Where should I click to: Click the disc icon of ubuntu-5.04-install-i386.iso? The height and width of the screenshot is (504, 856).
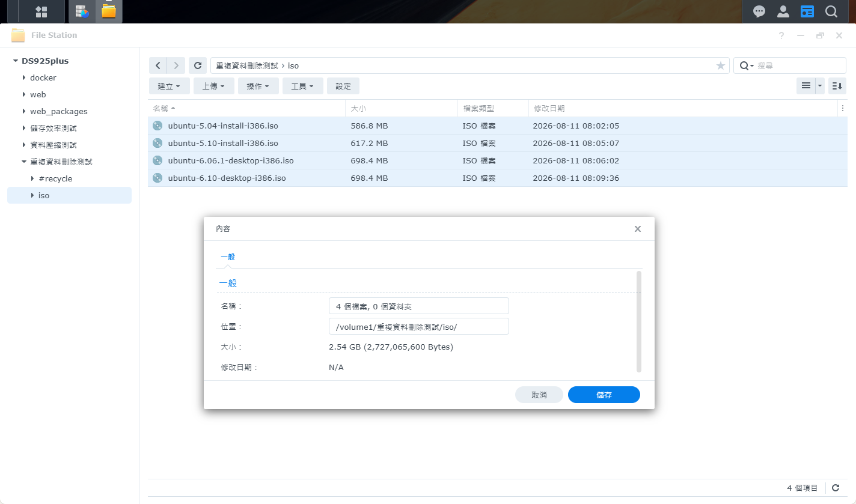[157, 126]
